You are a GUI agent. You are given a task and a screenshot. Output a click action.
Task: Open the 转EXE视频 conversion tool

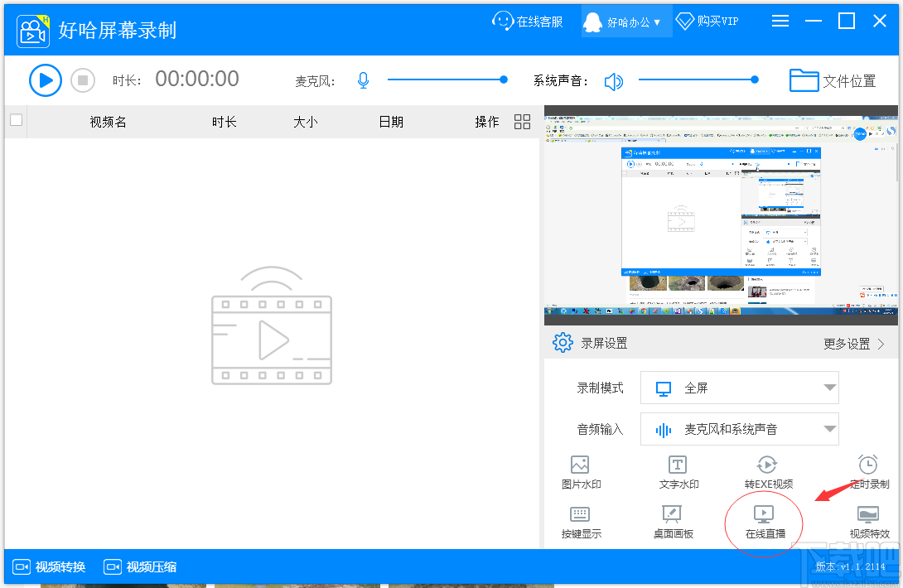tap(767, 472)
